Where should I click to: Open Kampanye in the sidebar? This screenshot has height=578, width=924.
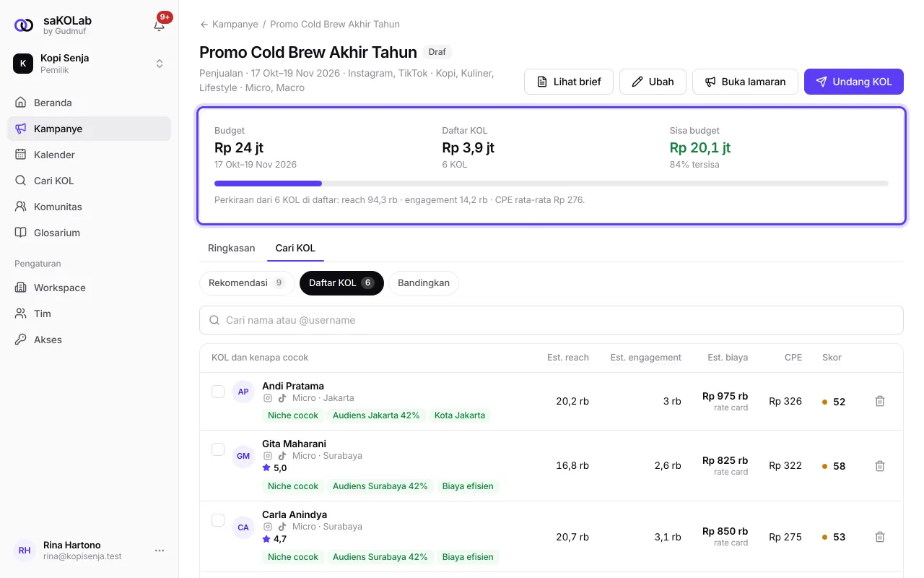(90, 129)
